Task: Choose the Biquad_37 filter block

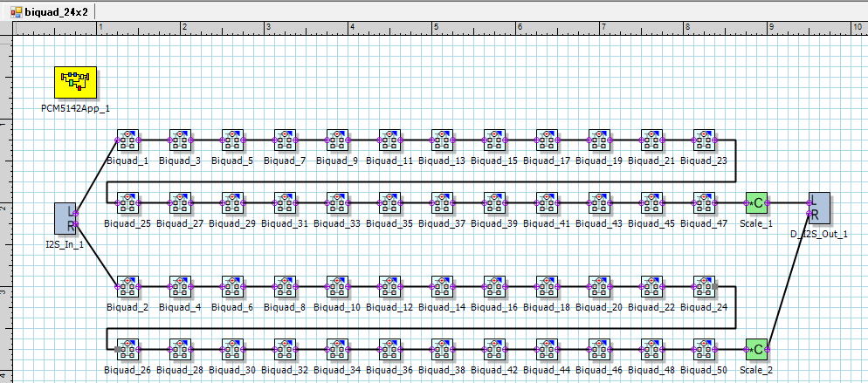Action: click(x=442, y=202)
